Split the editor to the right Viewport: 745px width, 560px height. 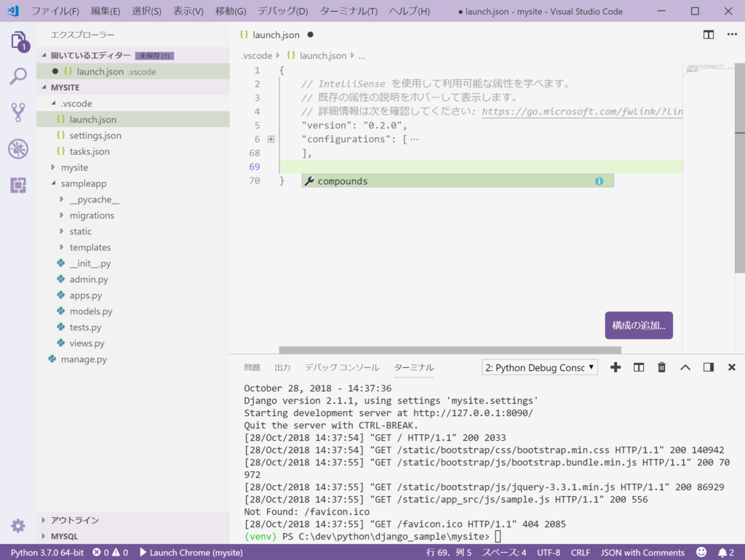709,35
